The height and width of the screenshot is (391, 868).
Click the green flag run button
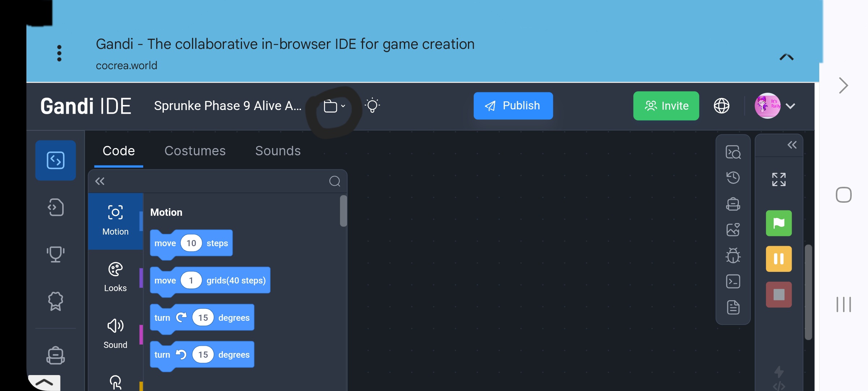pyautogui.click(x=779, y=223)
